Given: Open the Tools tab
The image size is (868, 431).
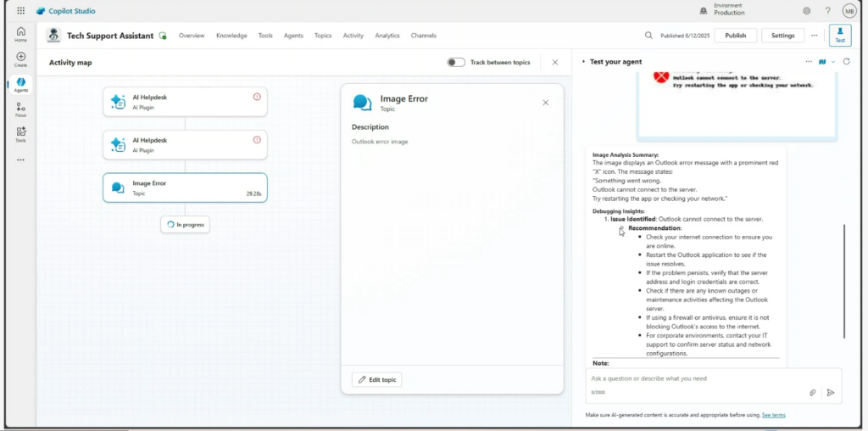Looking at the screenshot, I should 265,36.
